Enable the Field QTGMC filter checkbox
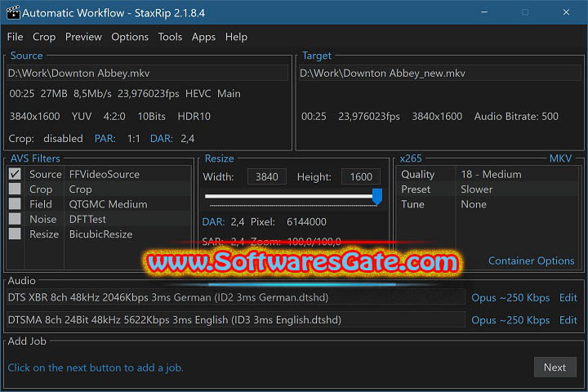The height and width of the screenshot is (392, 588). [15, 203]
